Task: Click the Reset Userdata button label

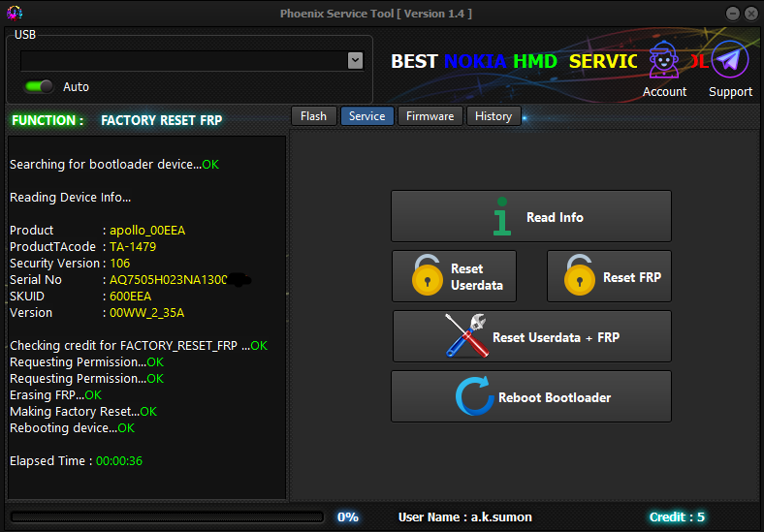Action: coord(476,277)
